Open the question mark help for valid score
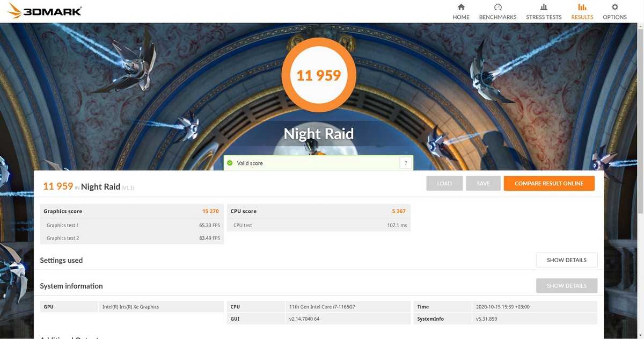Screen dimensions: 644x339 tap(406, 163)
